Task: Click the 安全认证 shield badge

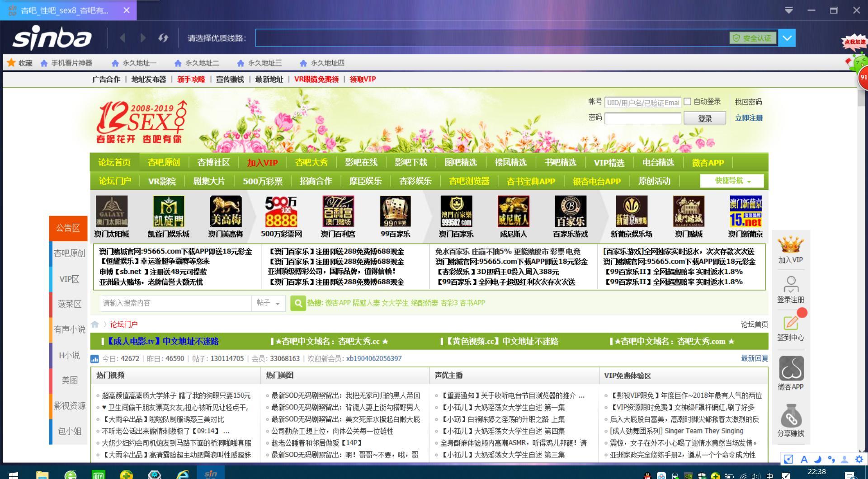Action: click(x=753, y=38)
